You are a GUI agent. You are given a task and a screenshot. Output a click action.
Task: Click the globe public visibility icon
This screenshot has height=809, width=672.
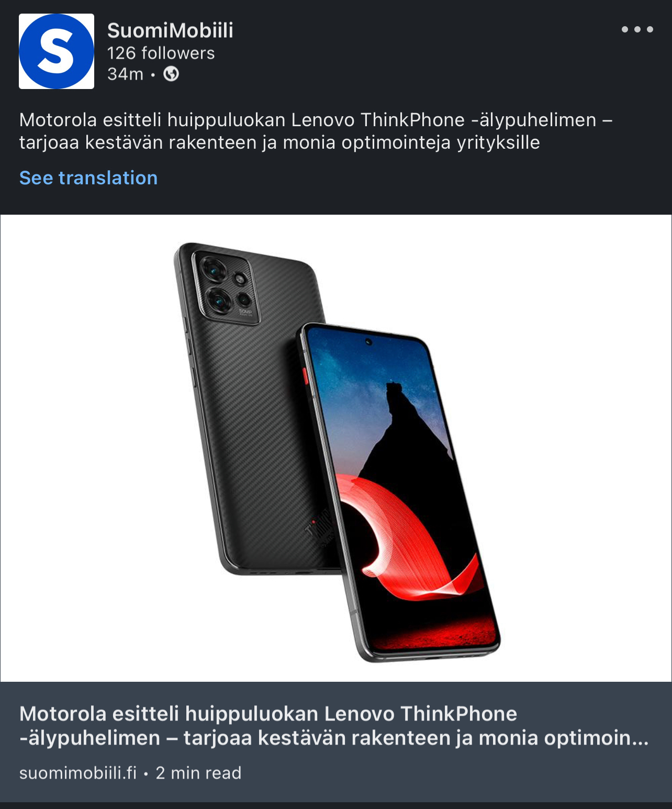pos(171,74)
